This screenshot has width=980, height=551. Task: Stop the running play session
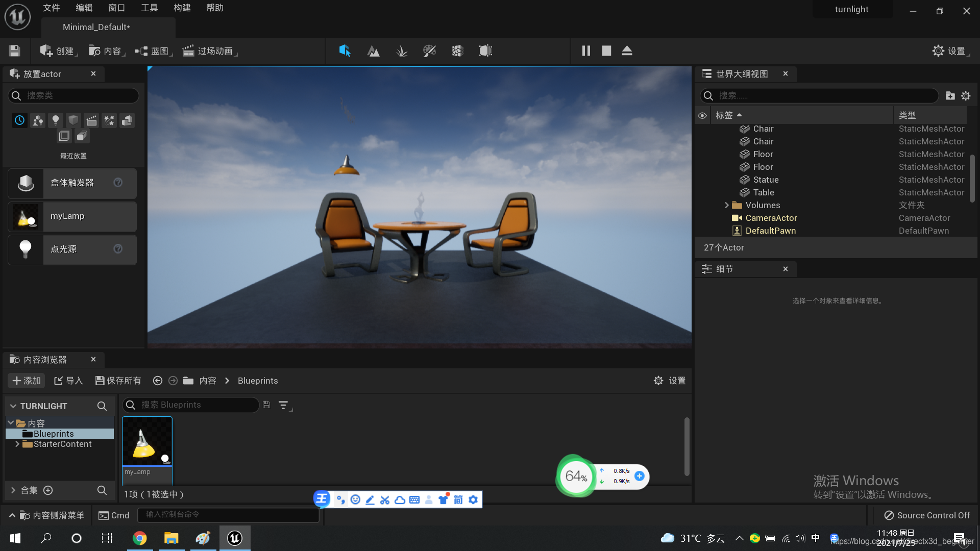click(606, 51)
